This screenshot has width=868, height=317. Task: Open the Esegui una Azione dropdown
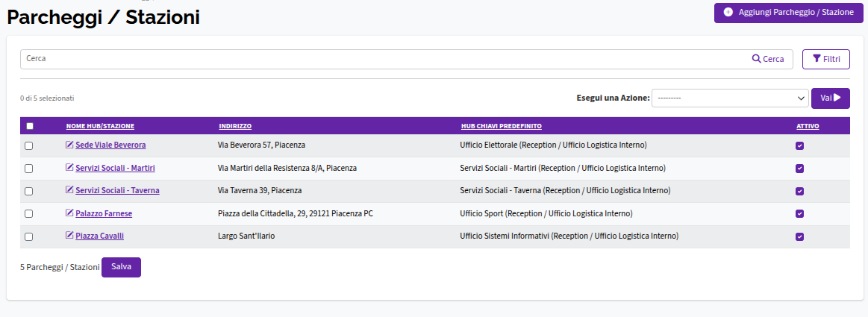[730, 98]
